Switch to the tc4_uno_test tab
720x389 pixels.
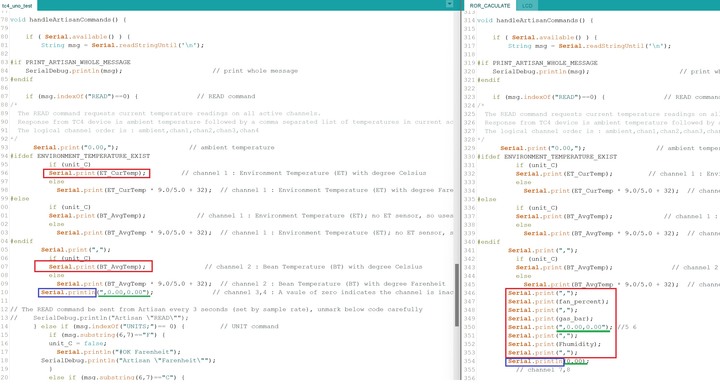[x=17, y=6]
